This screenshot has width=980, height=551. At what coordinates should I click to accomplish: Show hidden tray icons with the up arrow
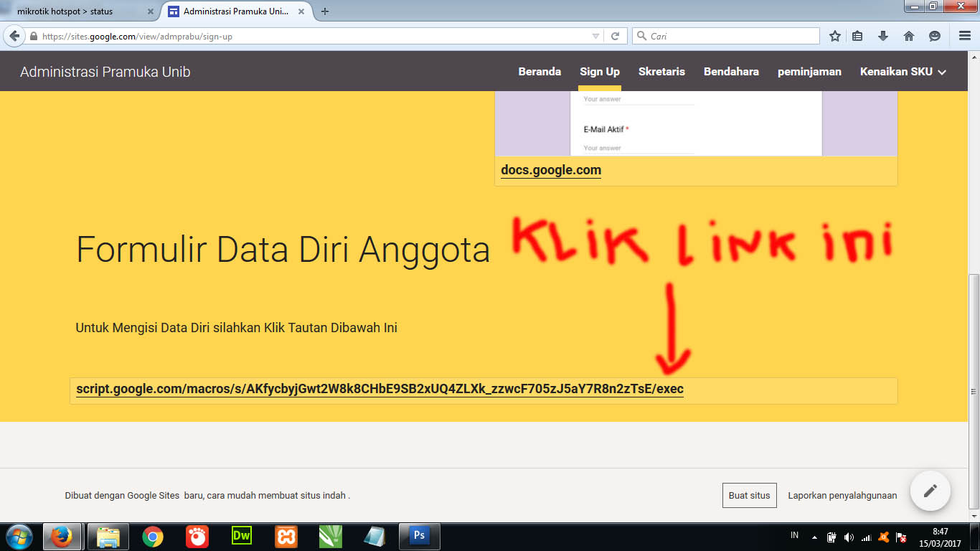[814, 538]
